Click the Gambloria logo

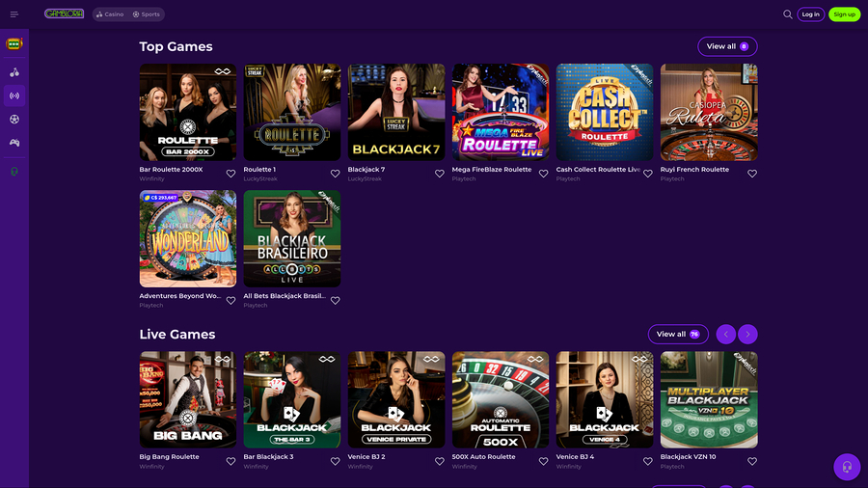pyautogui.click(x=65, y=14)
